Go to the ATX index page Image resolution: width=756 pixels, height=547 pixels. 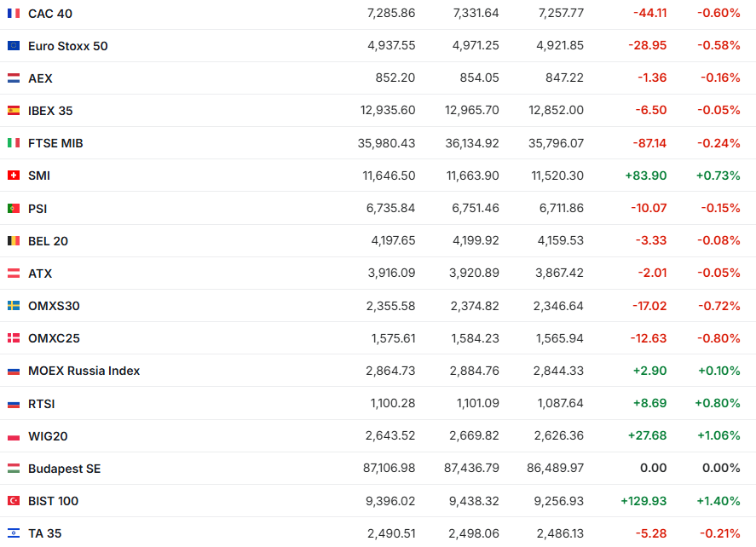[x=40, y=273]
